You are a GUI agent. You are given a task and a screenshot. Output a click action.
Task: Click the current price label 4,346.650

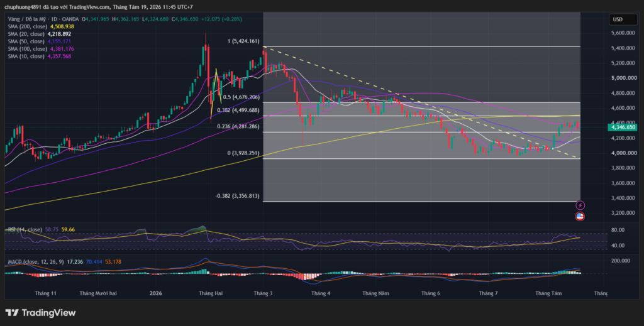(623, 127)
